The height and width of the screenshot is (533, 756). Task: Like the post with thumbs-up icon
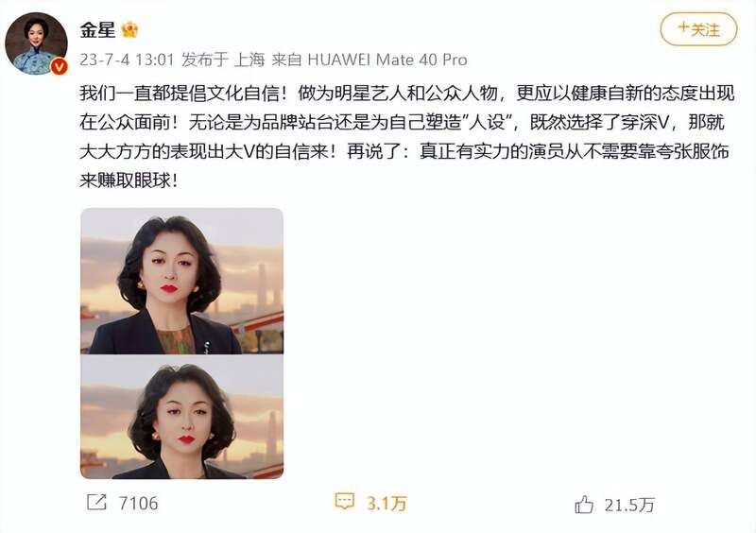[x=583, y=505]
